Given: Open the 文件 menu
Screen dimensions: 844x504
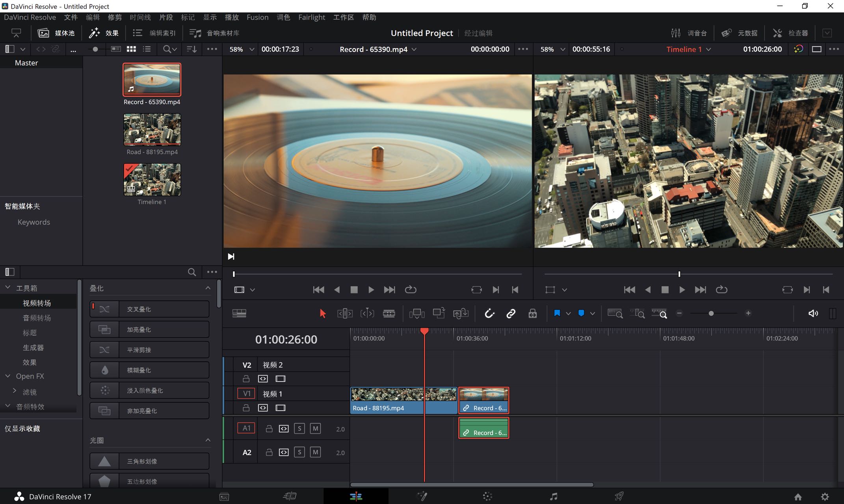Looking at the screenshot, I should coord(71,17).
